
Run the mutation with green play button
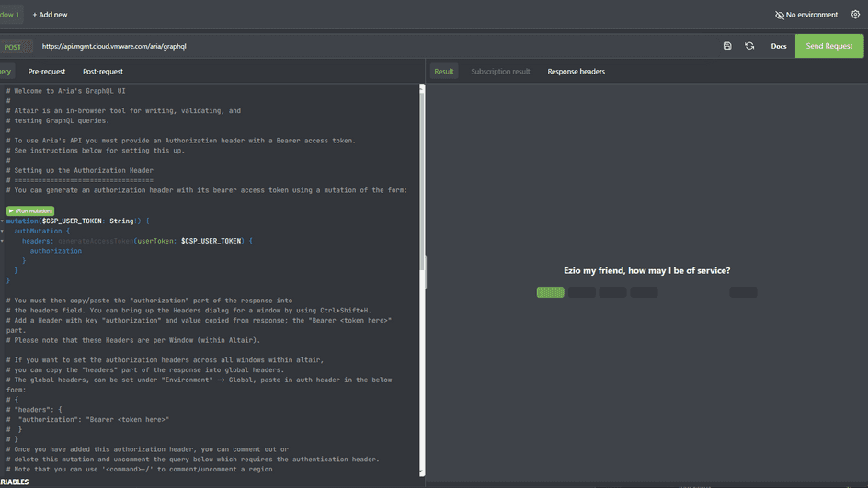30,211
